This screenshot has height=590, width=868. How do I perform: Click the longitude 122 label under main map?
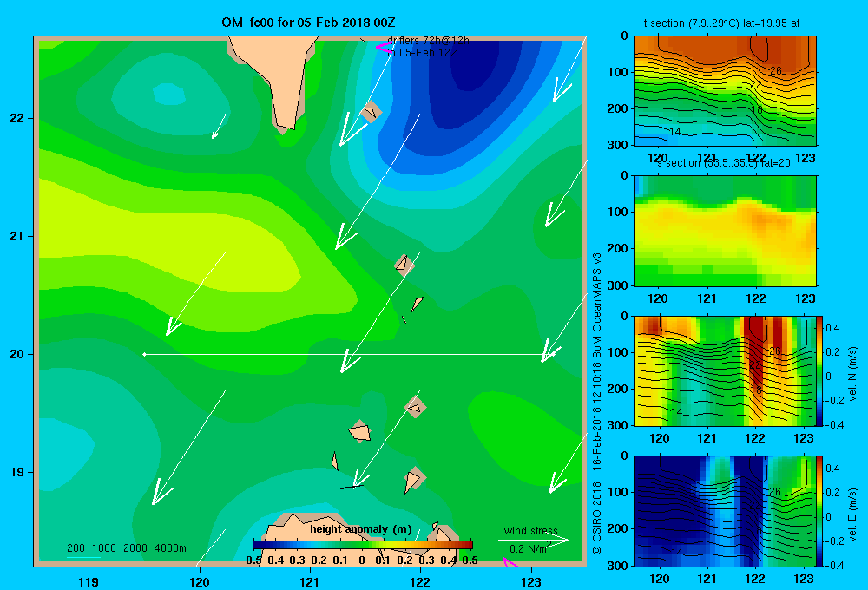pyautogui.click(x=420, y=581)
